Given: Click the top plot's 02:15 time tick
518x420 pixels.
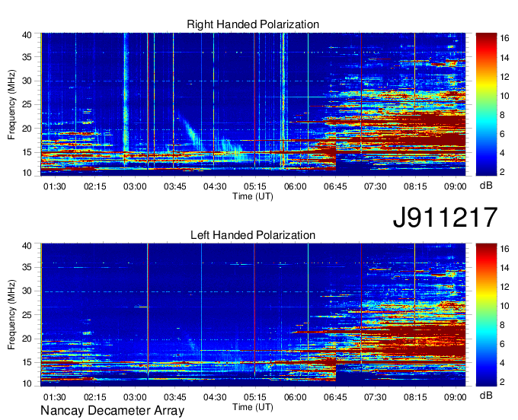Looking at the screenshot, I should point(94,186).
